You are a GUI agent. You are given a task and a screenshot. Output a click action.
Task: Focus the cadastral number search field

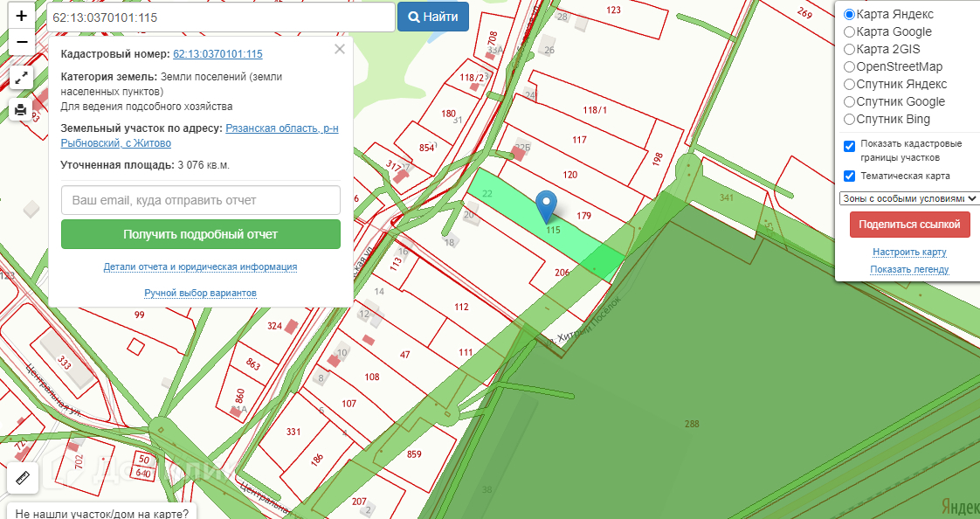[221, 17]
